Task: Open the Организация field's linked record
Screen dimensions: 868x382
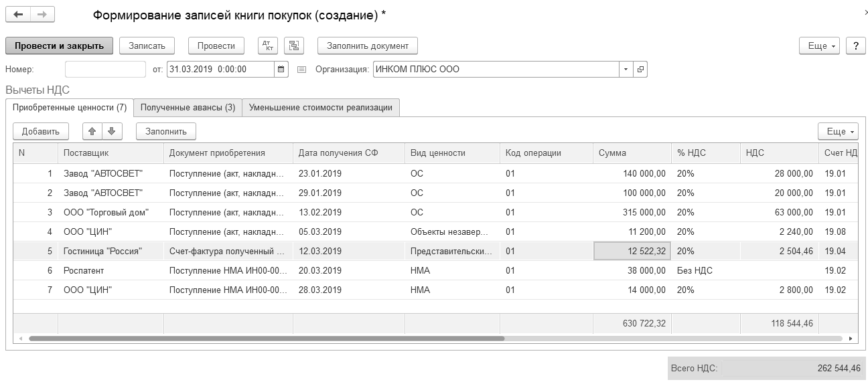Action: click(x=640, y=69)
